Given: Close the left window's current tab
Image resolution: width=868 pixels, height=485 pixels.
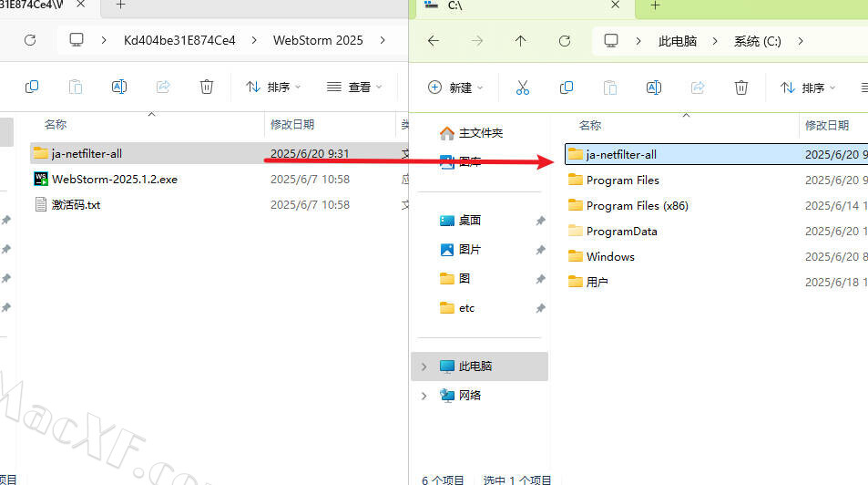Looking at the screenshot, I should point(80,5).
